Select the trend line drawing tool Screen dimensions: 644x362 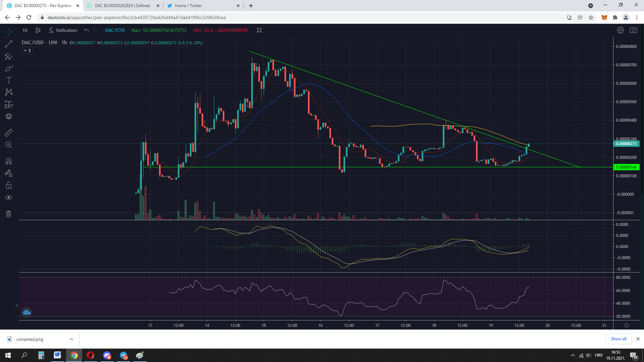[9, 43]
